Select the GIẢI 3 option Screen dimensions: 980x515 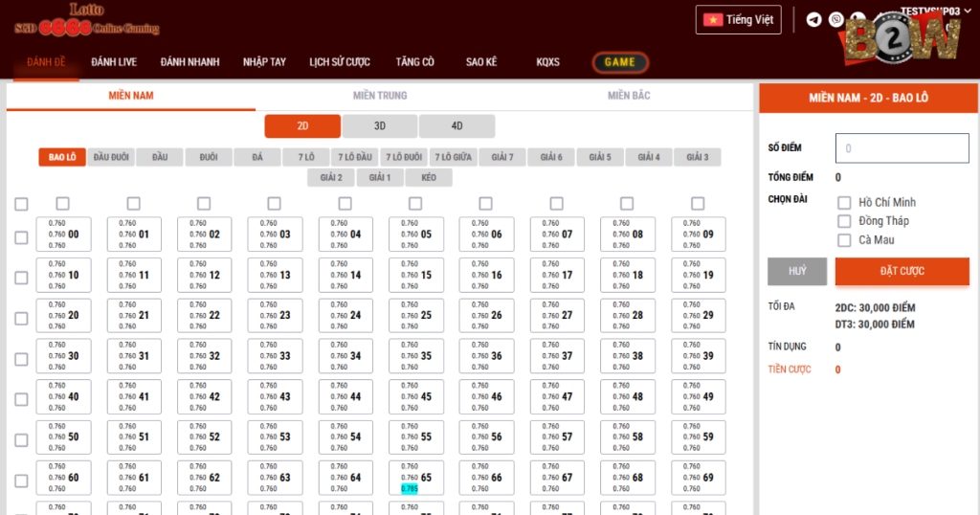point(698,157)
